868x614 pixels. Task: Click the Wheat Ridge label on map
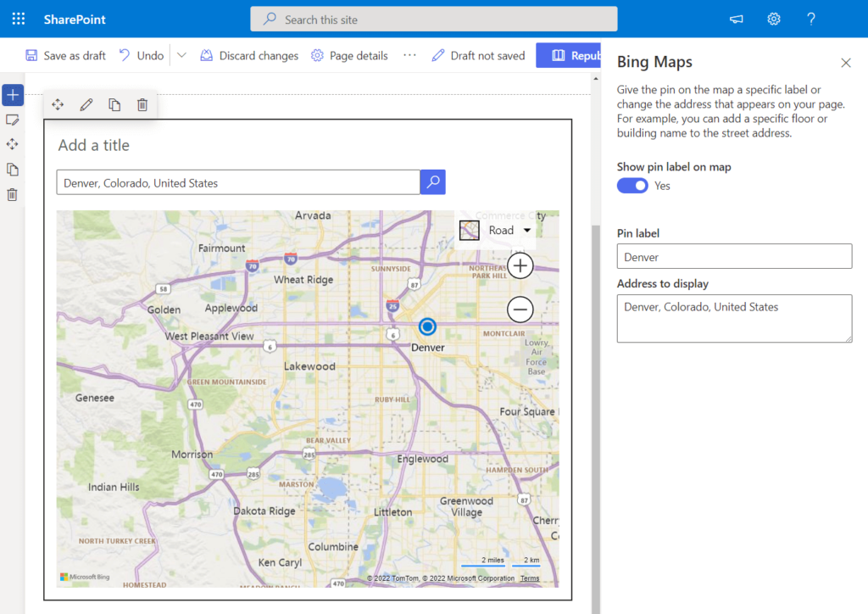303,280
